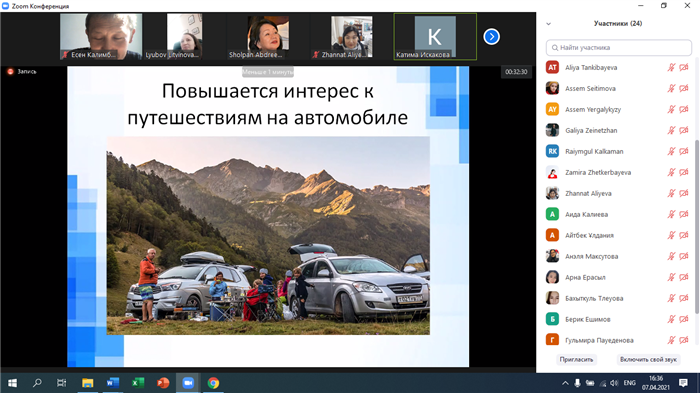Open Chrome from taskbar
This screenshot has width=700, height=393.
click(x=213, y=383)
